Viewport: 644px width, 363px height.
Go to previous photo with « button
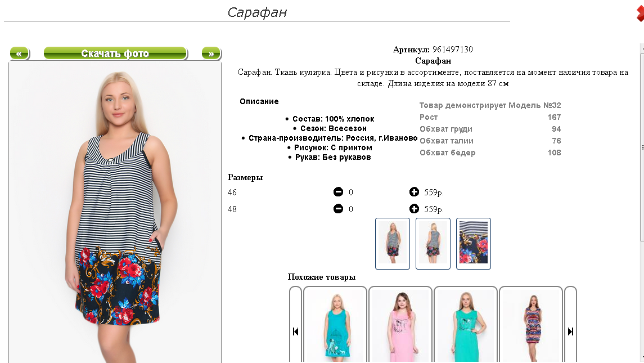[19, 53]
